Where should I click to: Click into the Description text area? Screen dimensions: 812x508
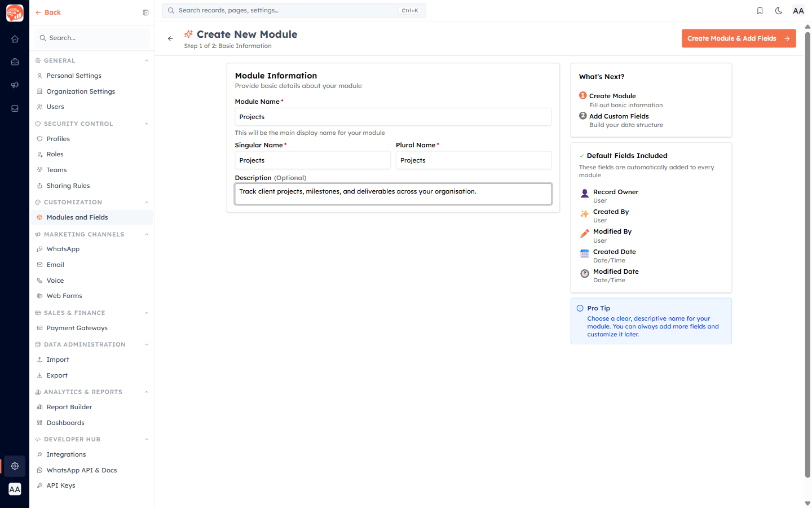393,194
